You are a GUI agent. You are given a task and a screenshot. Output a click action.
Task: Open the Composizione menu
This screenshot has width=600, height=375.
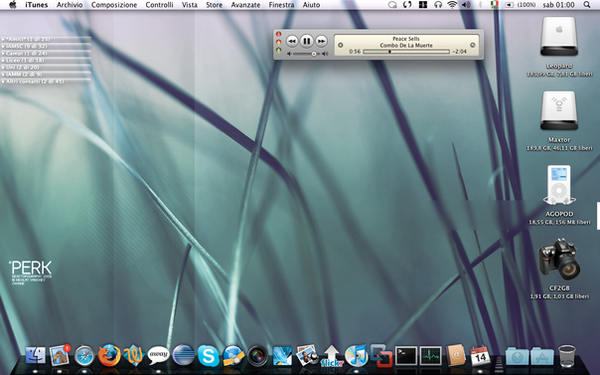114,5
